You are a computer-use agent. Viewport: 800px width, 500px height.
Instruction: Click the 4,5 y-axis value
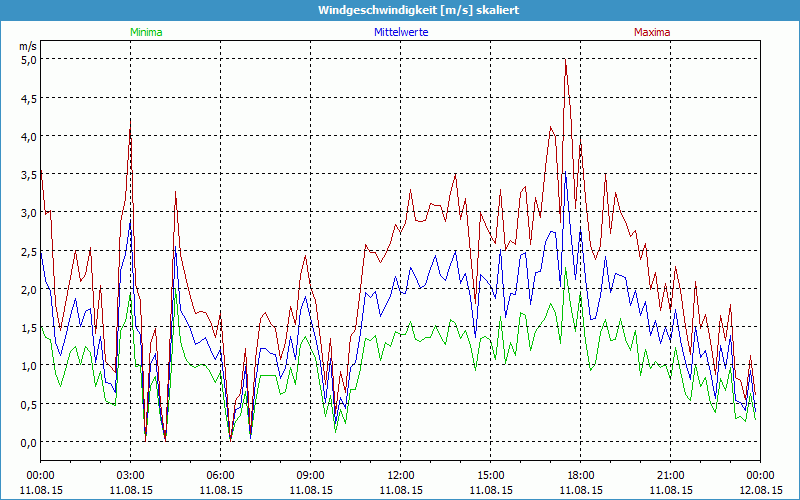28,98
